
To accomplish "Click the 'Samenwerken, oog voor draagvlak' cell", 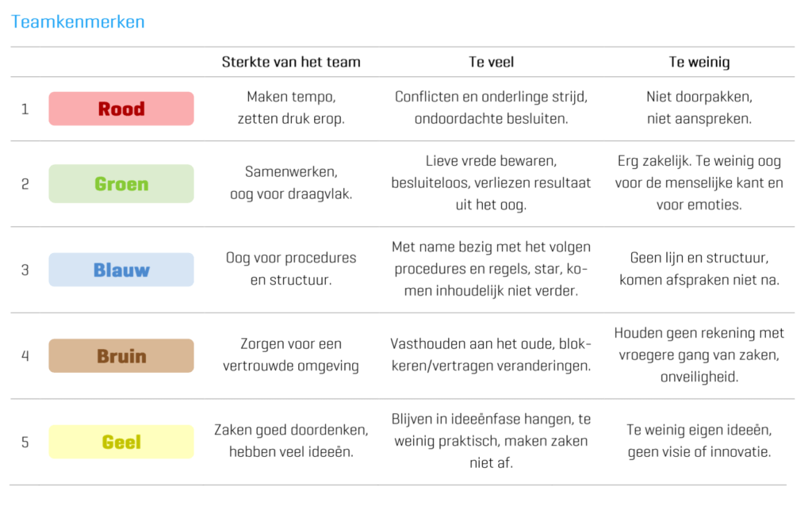I will [291, 182].
